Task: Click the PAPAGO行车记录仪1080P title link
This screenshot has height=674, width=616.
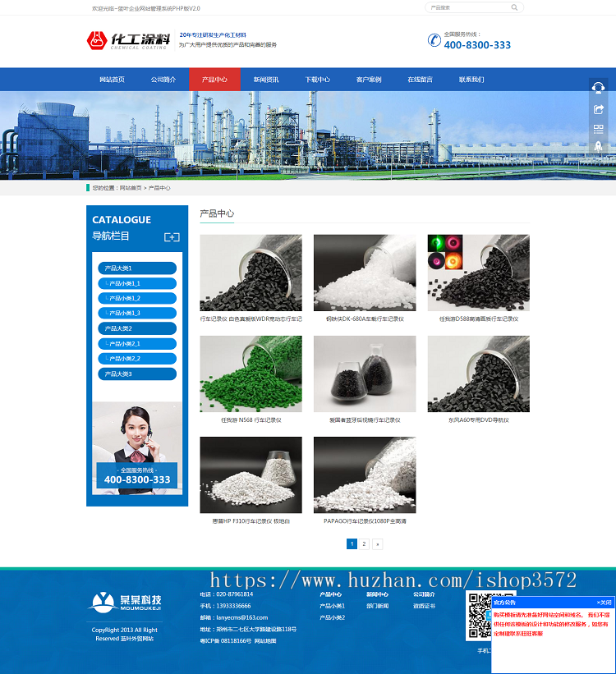Action: coord(365,521)
